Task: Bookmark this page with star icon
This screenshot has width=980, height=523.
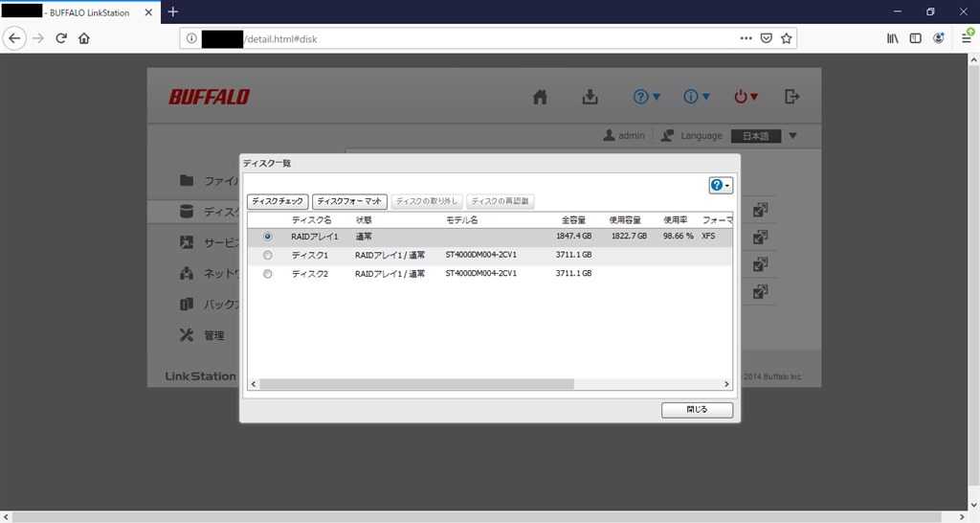Action: point(787,38)
